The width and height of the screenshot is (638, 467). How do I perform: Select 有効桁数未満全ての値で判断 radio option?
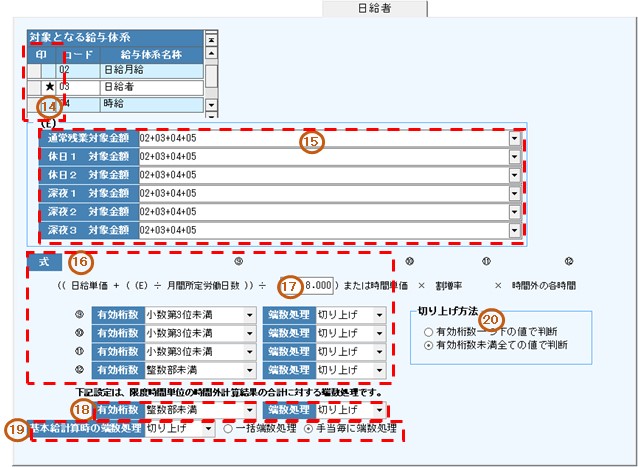(x=430, y=344)
